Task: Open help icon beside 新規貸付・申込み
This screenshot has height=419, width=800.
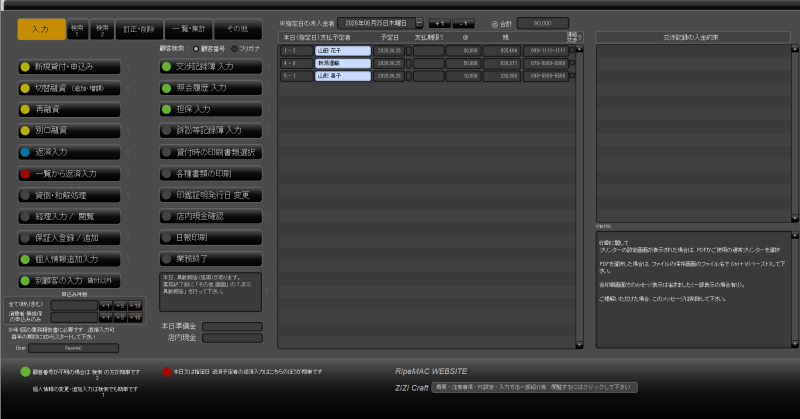Action: [x=128, y=67]
